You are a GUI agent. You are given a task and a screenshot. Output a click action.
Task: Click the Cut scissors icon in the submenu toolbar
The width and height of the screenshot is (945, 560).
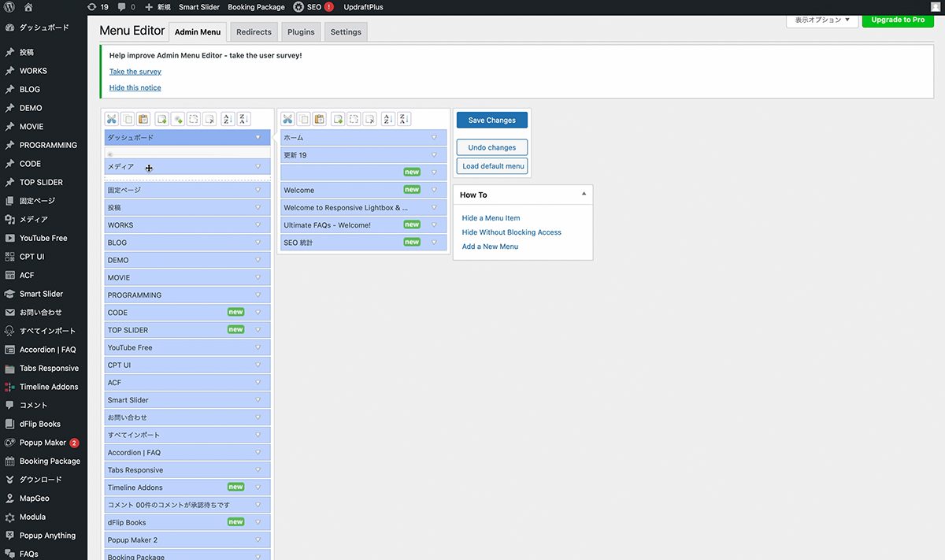tap(287, 120)
